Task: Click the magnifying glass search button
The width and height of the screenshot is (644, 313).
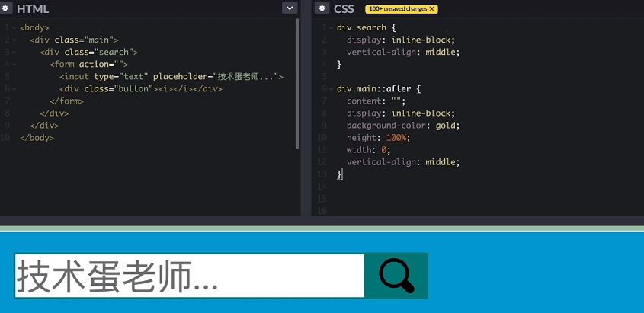Action: (x=396, y=276)
